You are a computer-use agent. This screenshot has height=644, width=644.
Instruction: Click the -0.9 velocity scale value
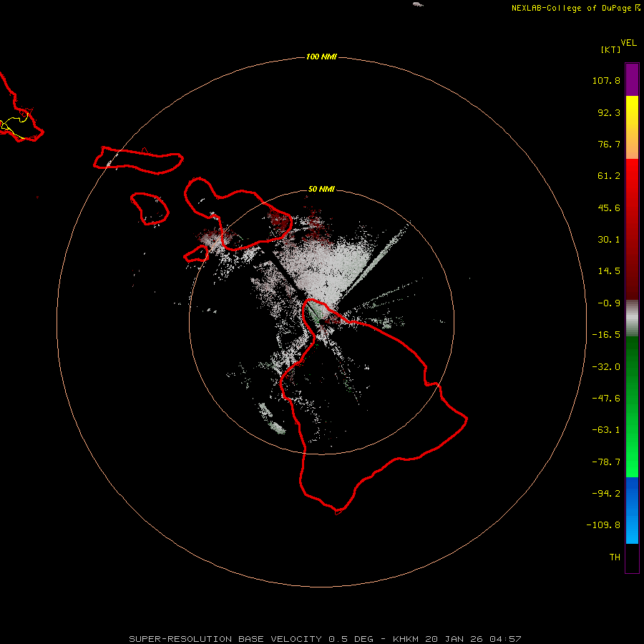(x=609, y=303)
